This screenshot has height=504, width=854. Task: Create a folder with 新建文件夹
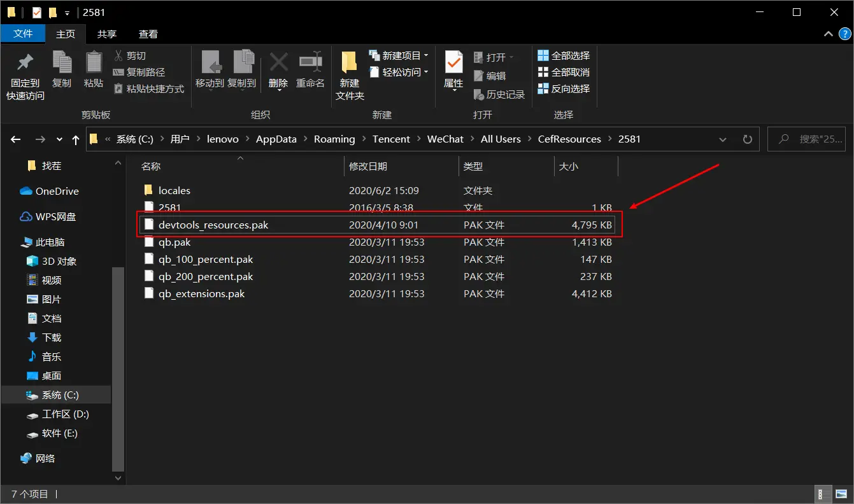[350, 76]
